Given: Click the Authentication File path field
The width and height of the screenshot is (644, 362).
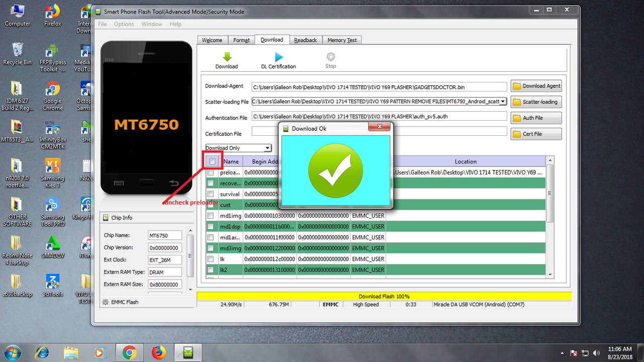Looking at the screenshot, I should 379,117.
